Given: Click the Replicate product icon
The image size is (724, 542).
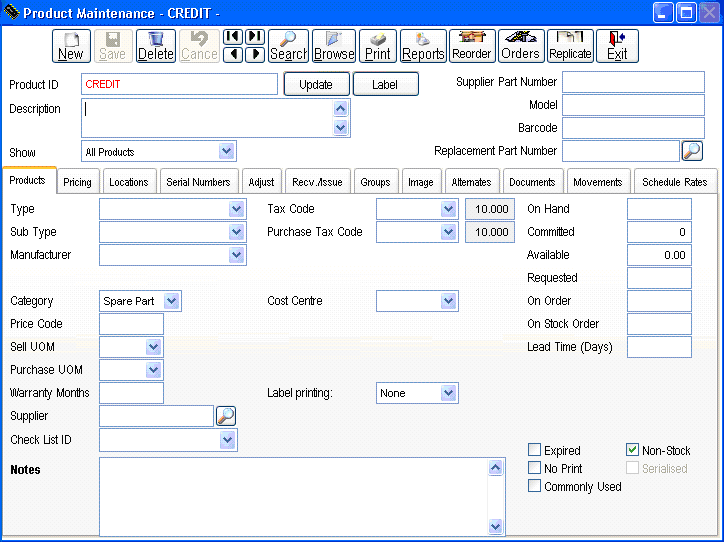Looking at the screenshot, I should pos(570,46).
